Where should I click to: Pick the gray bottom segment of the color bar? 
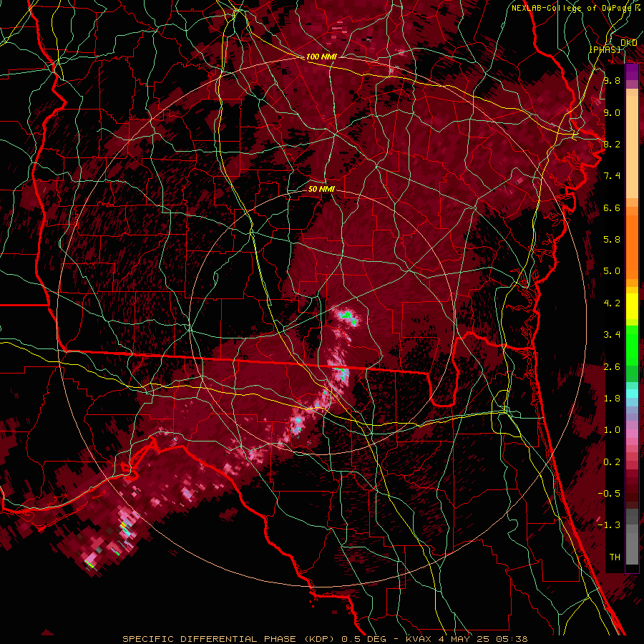(632, 537)
